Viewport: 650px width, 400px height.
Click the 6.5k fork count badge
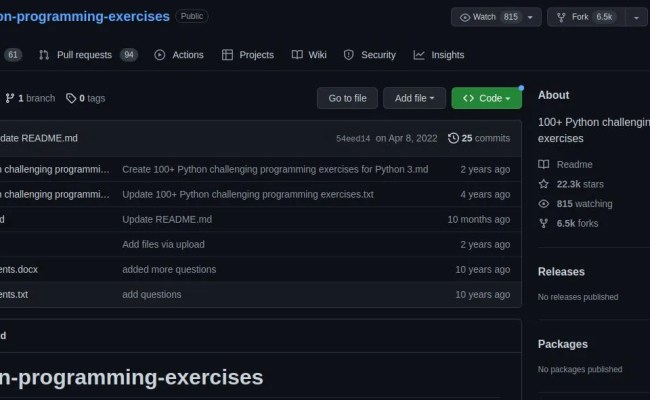[604, 17]
